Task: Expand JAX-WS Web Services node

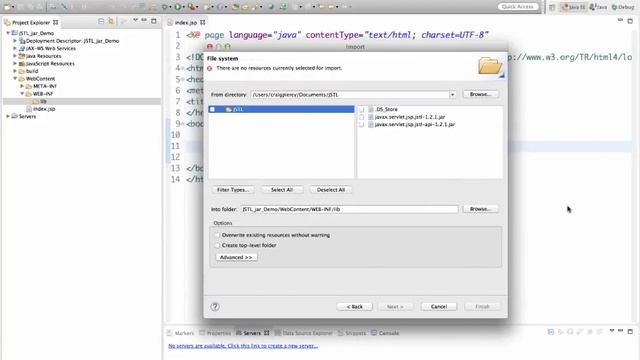Action: click(15, 48)
